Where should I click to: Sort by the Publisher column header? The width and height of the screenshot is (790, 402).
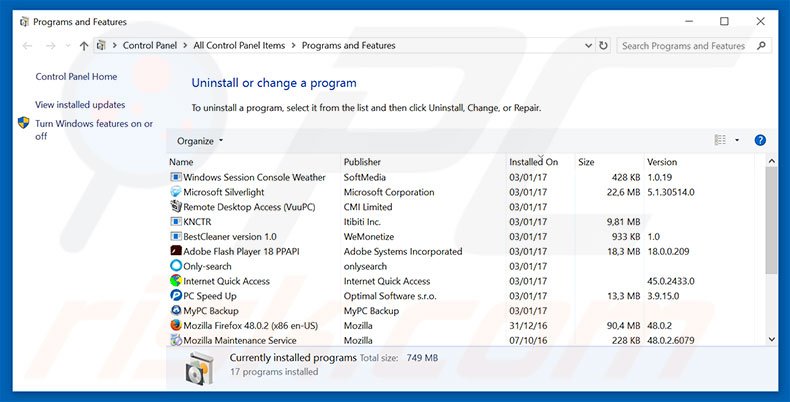pos(362,162)
